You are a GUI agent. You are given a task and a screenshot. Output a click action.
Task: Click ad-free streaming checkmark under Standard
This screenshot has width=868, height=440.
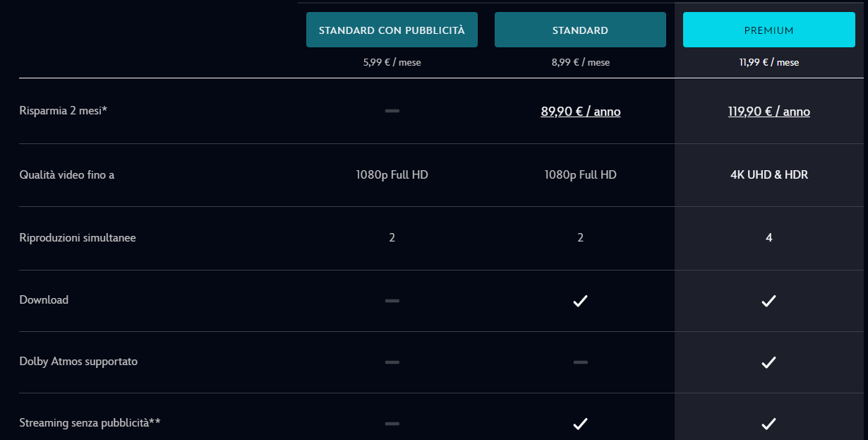[x=580, y=424]
